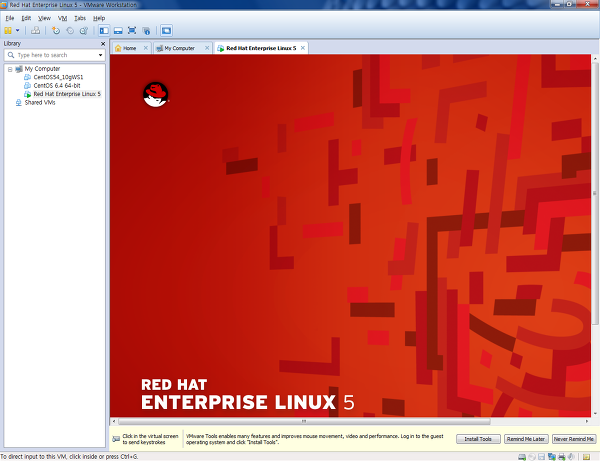Click the revert to snapshot clock icon
The height and width of the screenshot is (461, 600).
pyautogui.click(x=70, y=31)
